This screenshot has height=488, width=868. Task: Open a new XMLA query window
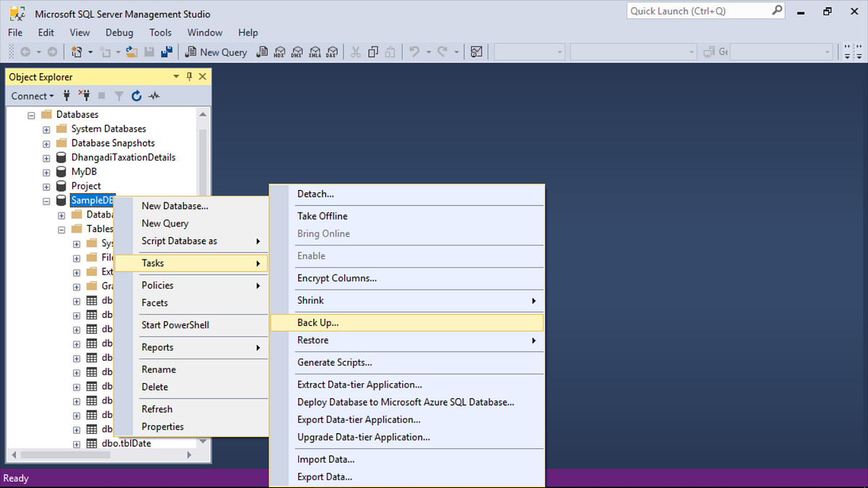point(315,51)
